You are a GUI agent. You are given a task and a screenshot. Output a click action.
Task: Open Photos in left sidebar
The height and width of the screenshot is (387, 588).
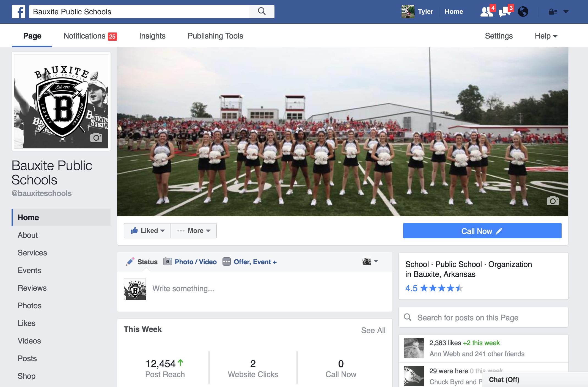[29, 306]
